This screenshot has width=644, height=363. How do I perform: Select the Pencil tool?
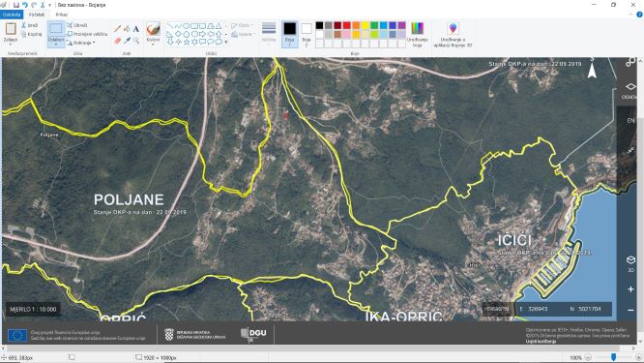click(x=117, y=29)
